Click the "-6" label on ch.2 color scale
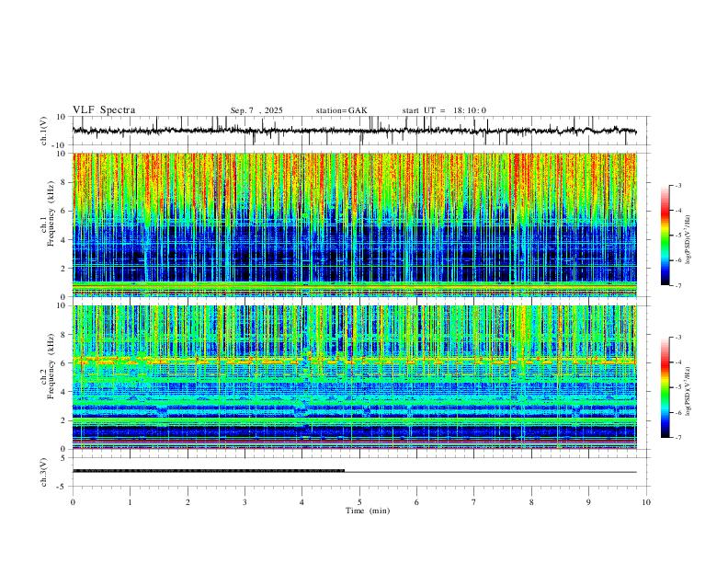Image resolution: width=728 pixels, height=563 pixels. coord(678,412)
